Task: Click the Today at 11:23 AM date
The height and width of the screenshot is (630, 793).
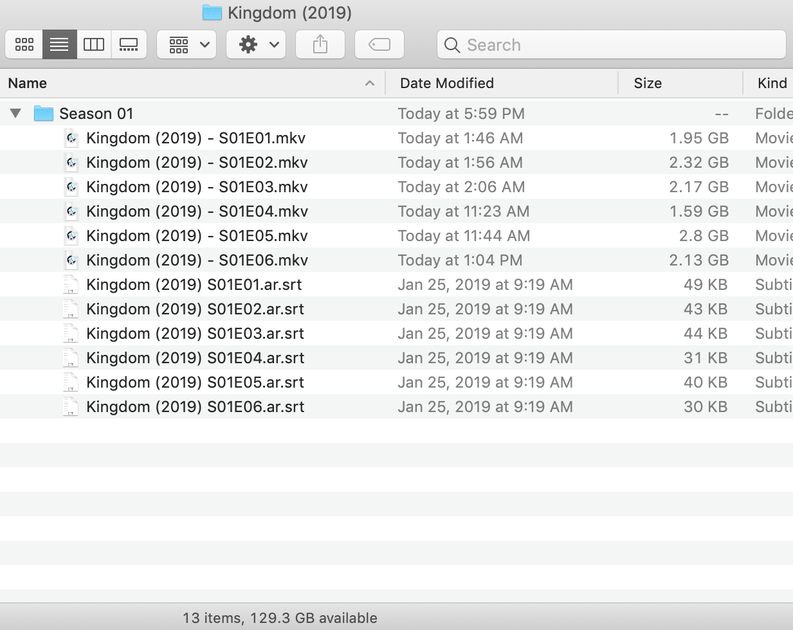Action: pyautogui.click(x=463, y=211)
